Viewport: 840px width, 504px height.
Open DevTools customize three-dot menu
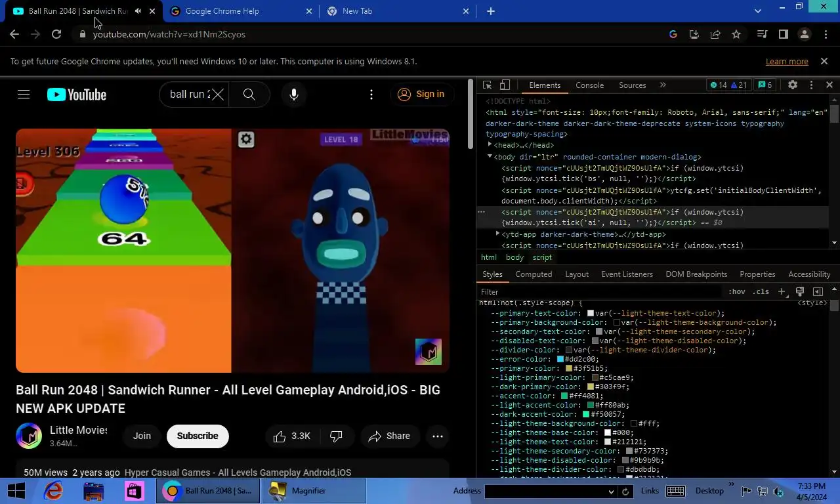click(x=811, y=85)
